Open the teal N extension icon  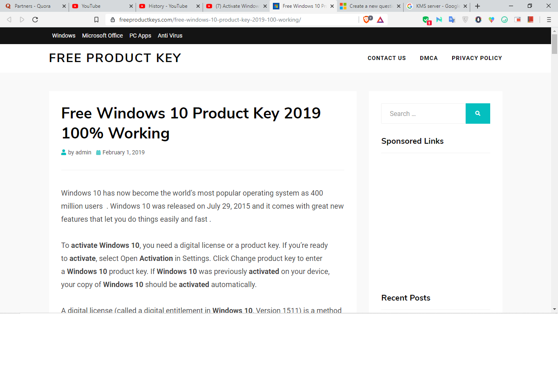[439, 20]
